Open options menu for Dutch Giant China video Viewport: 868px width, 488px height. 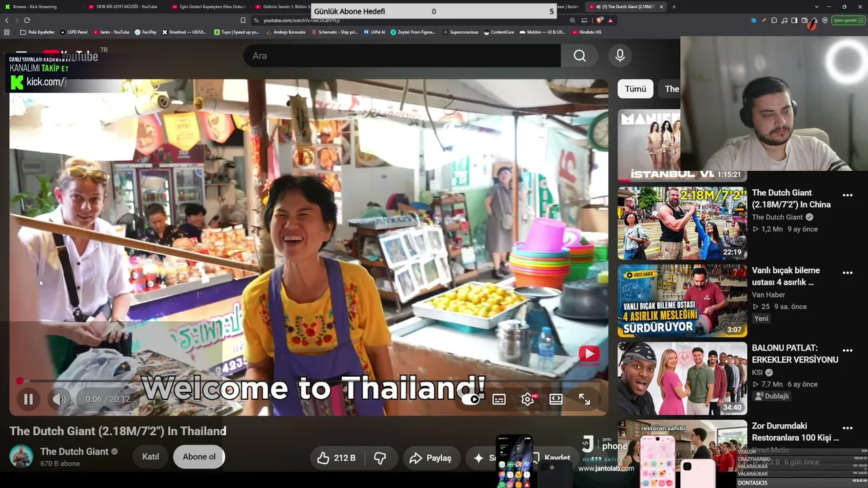click(847, 195)
